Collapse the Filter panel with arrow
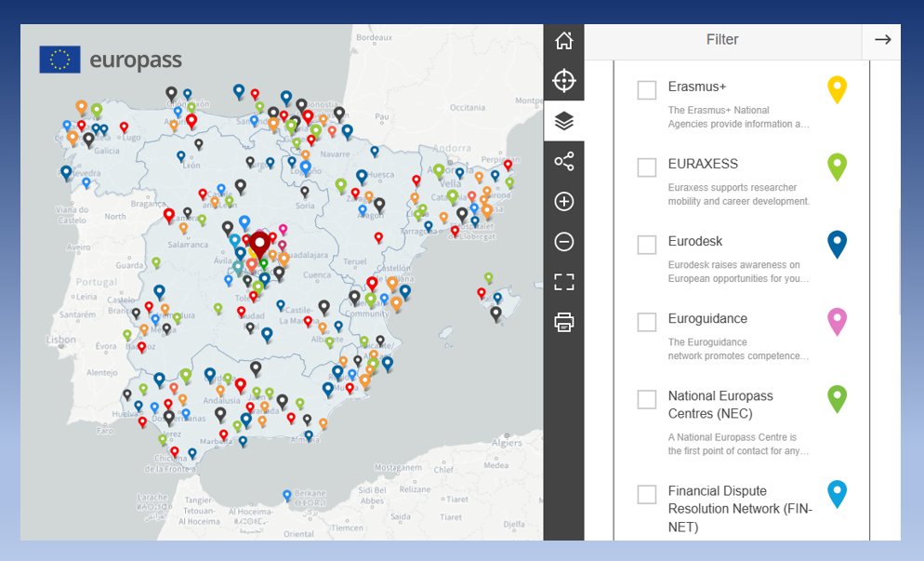The width and height of the screenshot is (924, 561). [882, 39]
